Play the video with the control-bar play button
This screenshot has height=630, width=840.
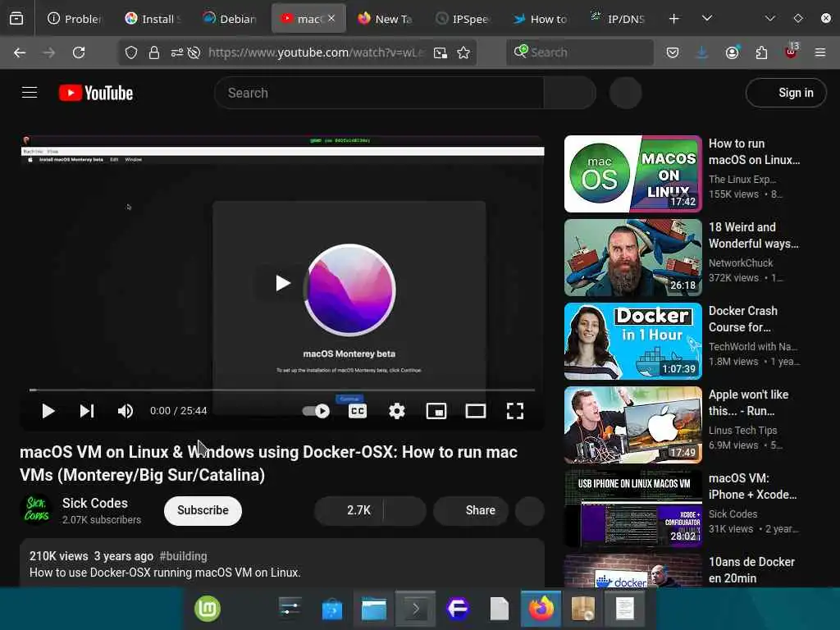click(48, 411)
